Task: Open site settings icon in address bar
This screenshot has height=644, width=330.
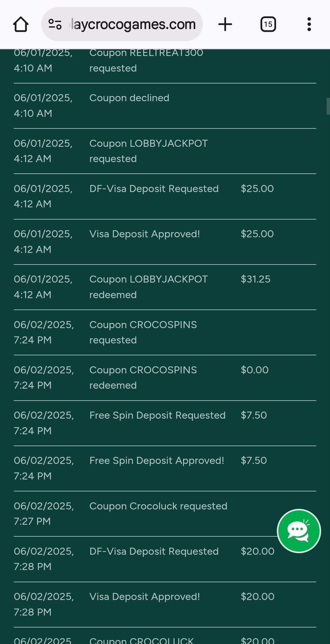Action: click(x=55, y=24)
